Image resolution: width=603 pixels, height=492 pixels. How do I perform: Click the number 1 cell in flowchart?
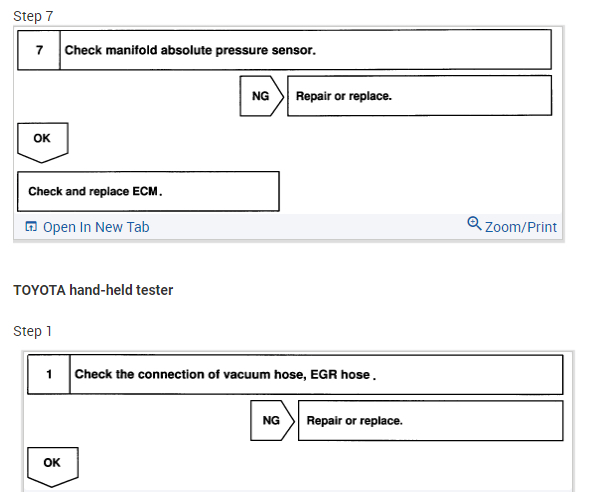pyautogui.click(x=48, y=375)
